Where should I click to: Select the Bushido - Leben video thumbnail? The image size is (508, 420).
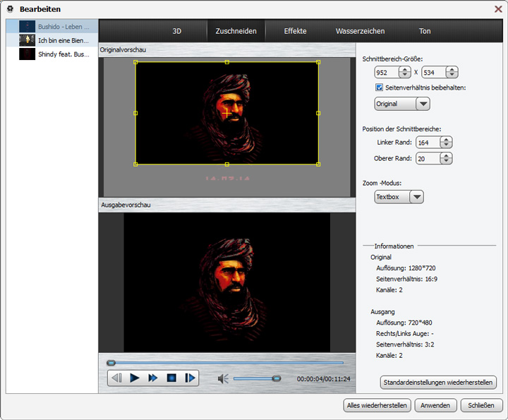click(28, 27)
